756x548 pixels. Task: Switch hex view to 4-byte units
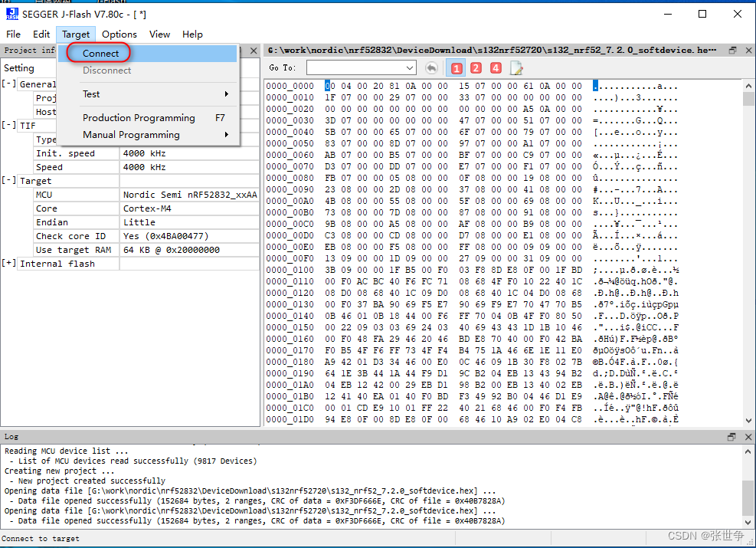pyautogui.click(x=496, y=68)
